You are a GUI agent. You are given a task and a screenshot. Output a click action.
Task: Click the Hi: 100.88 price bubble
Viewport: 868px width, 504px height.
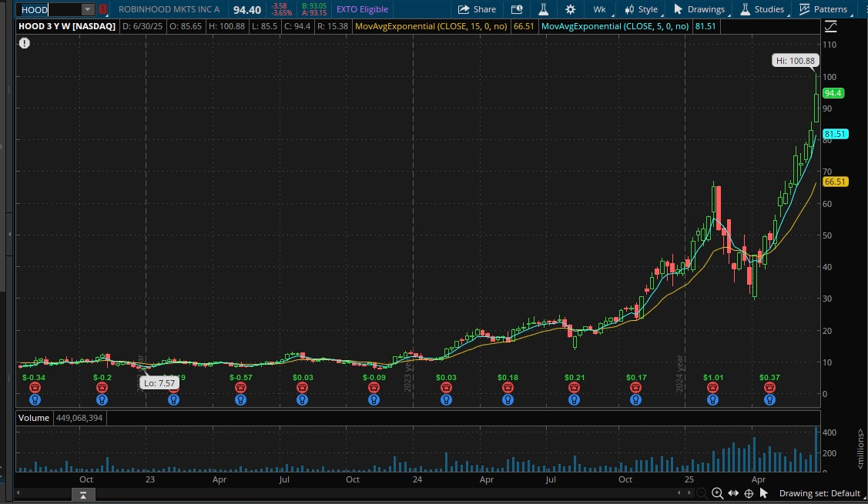[795, 61]
